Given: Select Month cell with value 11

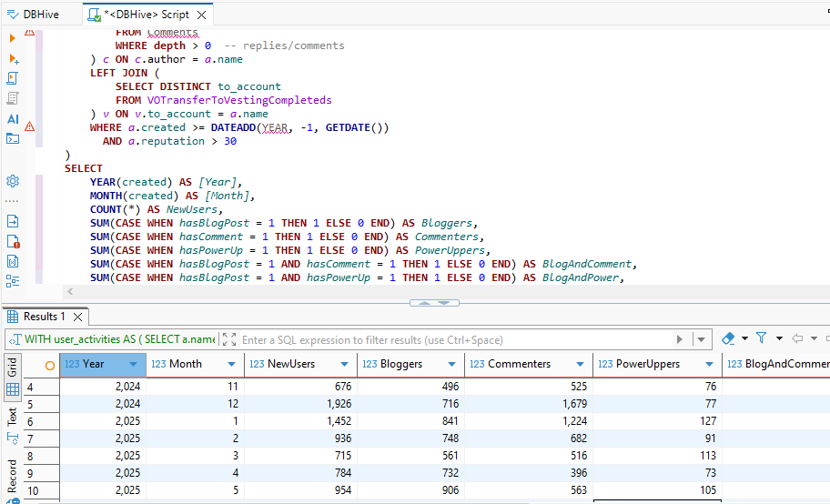Looking at the screenshot, I should tap(195, 387).
